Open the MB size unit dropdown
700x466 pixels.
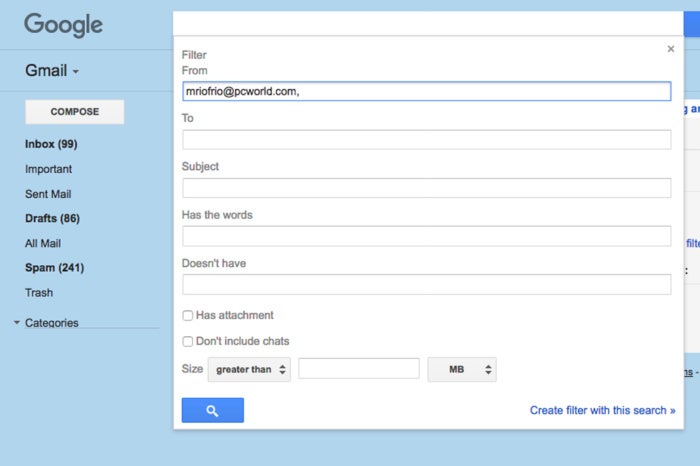click(x=462, y=369)
